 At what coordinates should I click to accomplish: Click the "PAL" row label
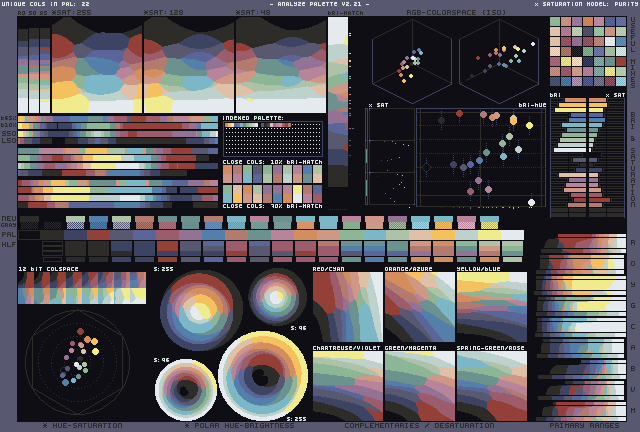[x=9, y=235]
